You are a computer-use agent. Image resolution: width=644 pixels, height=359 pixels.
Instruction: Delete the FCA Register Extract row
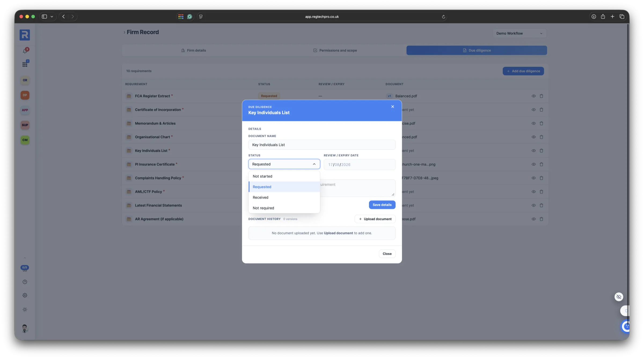click(541, 96)
